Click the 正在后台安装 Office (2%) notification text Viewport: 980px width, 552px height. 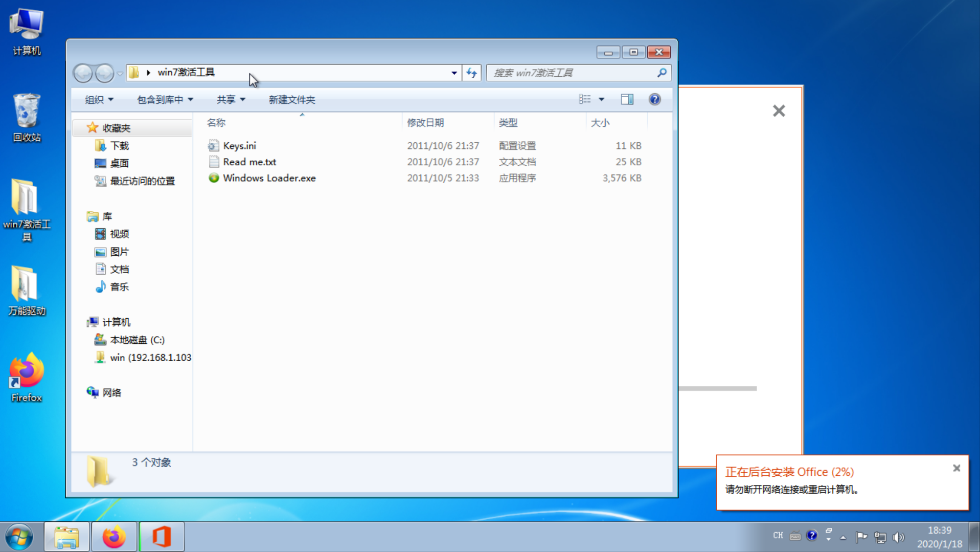coord(789,472)
